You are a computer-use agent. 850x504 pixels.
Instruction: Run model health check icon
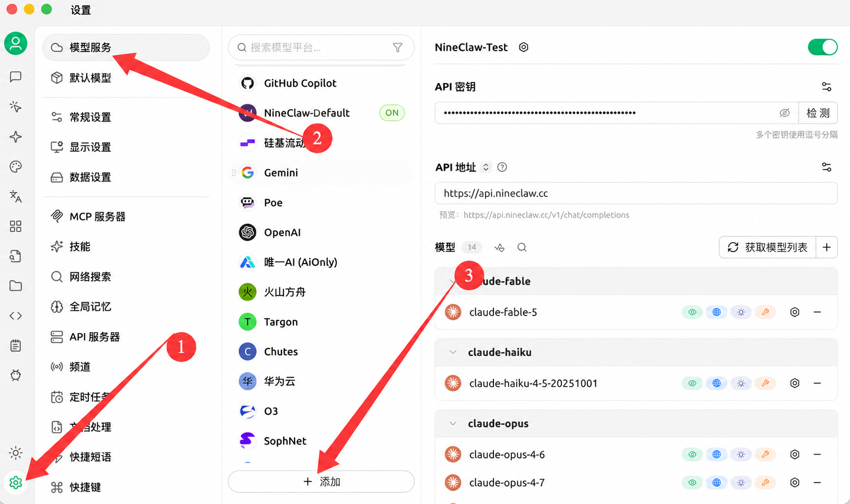point(499,247)
